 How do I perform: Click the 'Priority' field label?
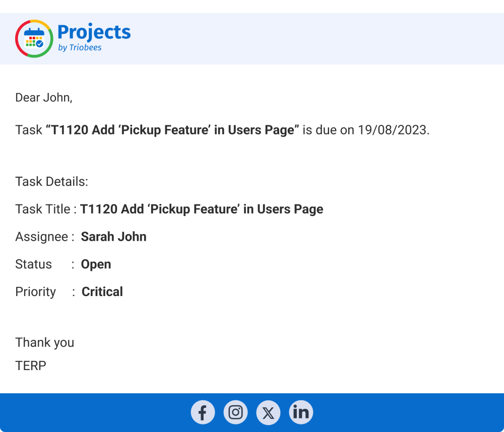click(35, 292)
